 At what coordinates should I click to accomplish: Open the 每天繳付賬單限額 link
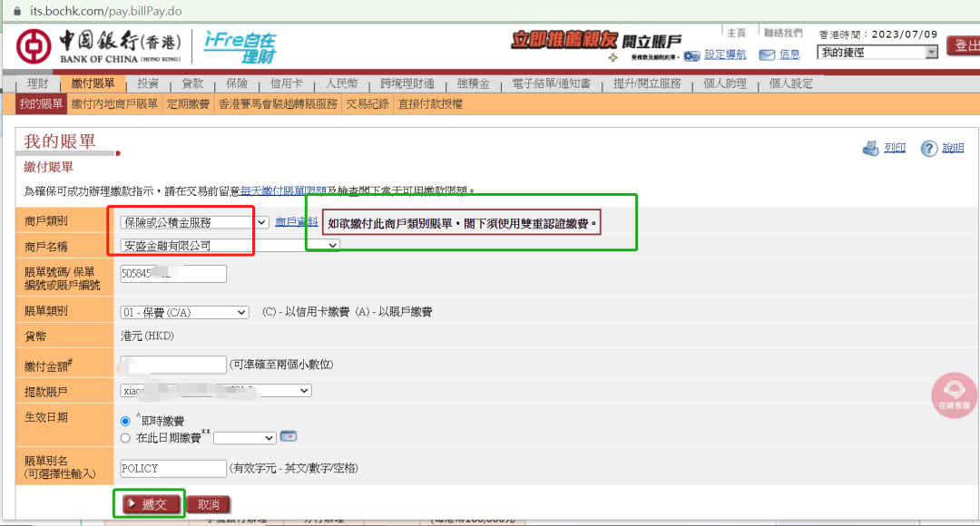pyautogui.click(x=283, y=190)
